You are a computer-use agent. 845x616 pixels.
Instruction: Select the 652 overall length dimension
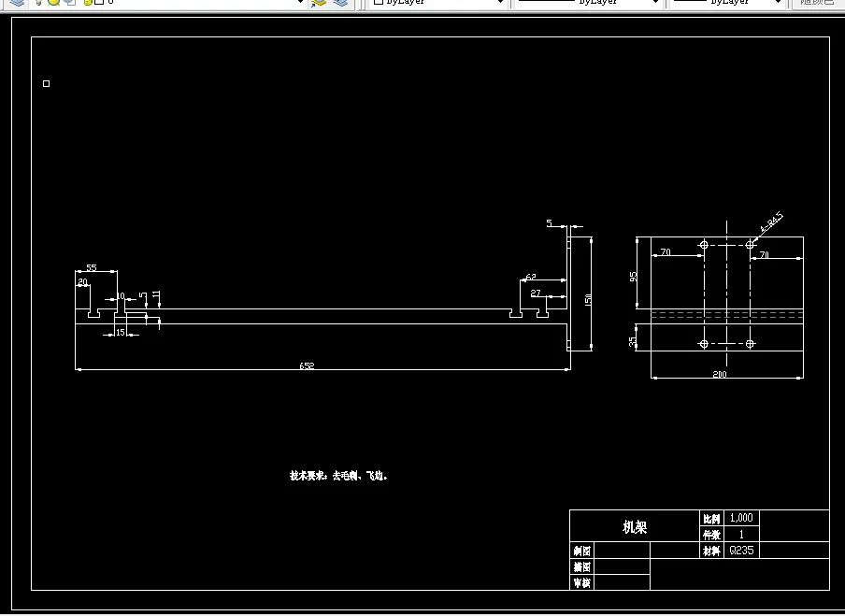point(307,365)
